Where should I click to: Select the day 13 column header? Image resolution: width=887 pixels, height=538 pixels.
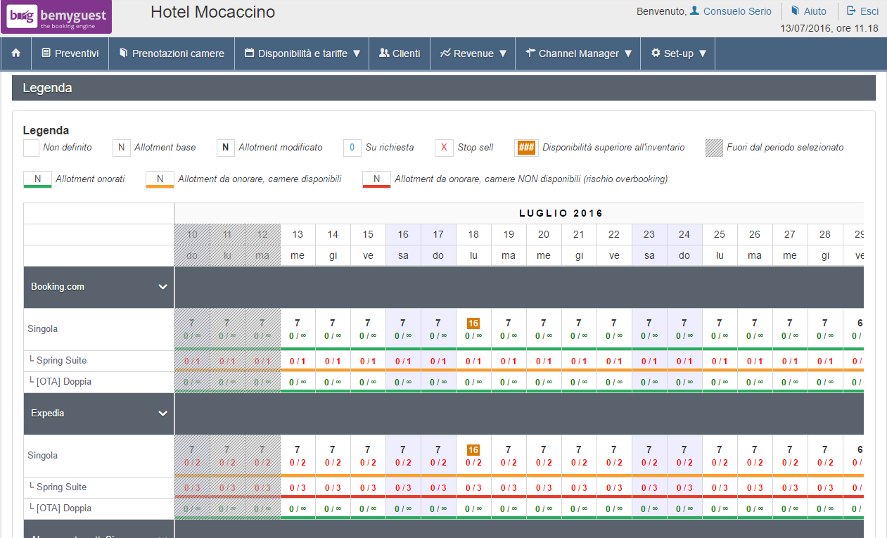(298, 234)
